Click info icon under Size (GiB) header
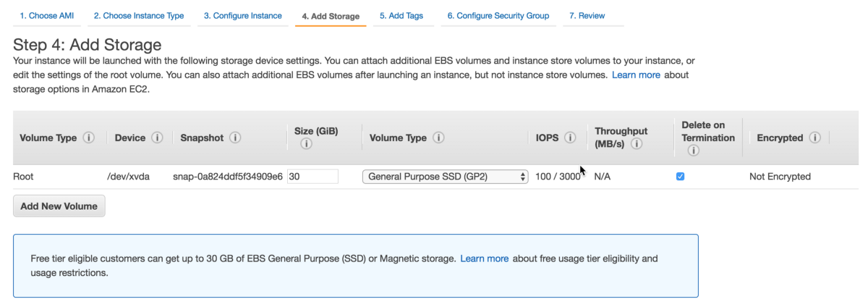The image size is (868, 307). click(x=306, y=144)
